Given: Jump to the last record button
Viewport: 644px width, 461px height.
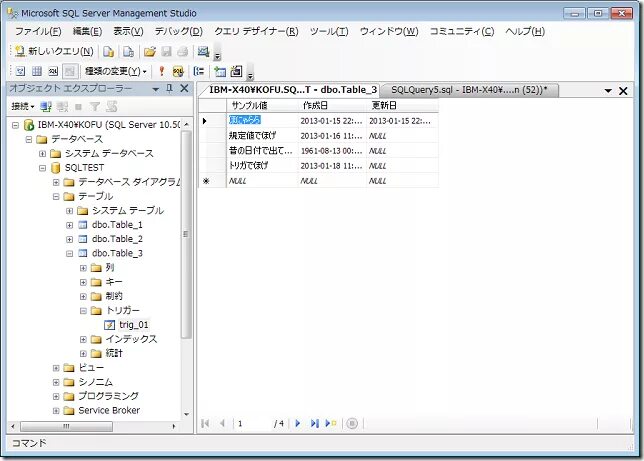Looking at the screenshot, I should [315, 423].
